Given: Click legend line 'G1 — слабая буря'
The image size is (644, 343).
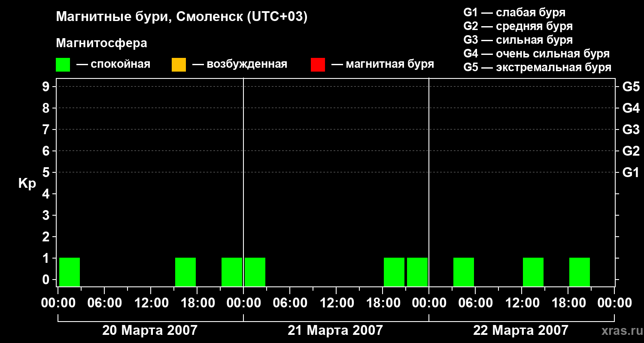Looking at the screenshot, I should coord(514,12).
